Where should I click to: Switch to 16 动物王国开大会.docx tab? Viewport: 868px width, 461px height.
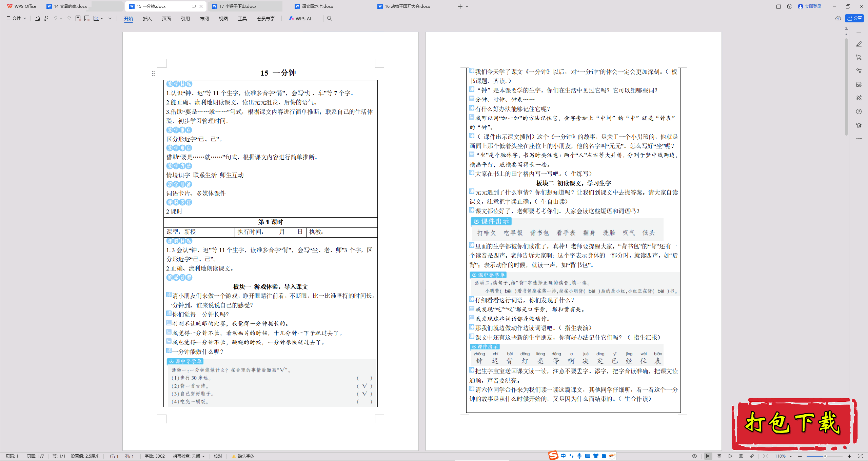(403, 6)
